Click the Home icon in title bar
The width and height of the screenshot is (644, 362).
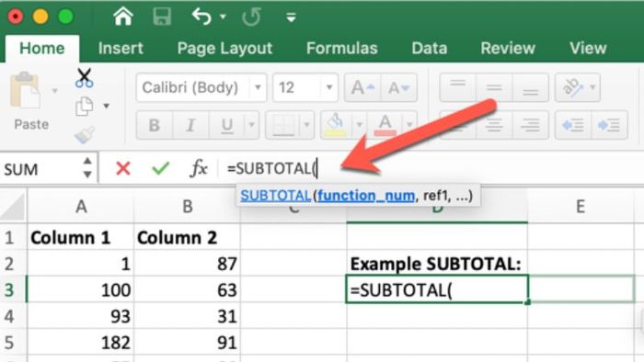click(x=123, y=17)
